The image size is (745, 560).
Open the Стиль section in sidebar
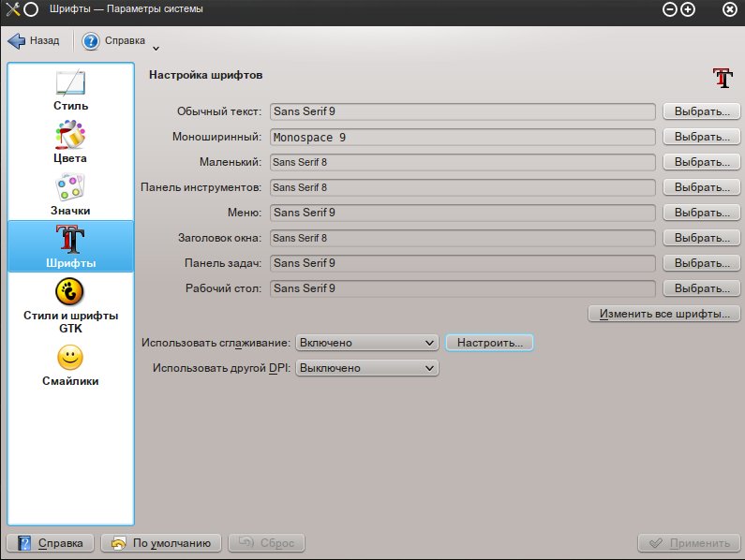pos(70,91)
